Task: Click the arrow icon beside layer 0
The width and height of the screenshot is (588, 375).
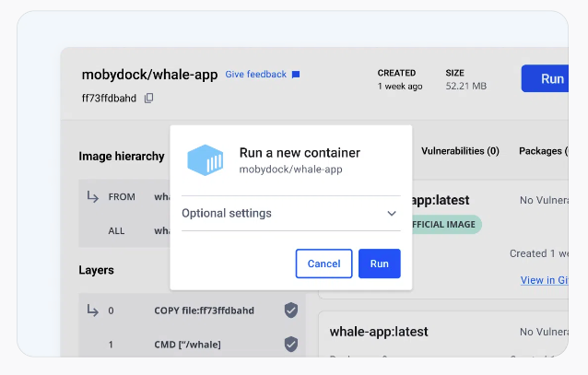Action: (93, 311)
